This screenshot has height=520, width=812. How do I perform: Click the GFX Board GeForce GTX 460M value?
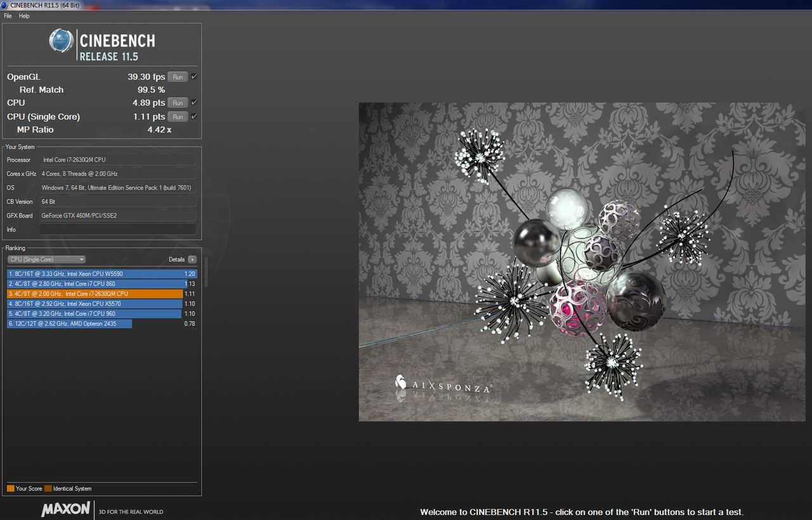pos(118,216)
